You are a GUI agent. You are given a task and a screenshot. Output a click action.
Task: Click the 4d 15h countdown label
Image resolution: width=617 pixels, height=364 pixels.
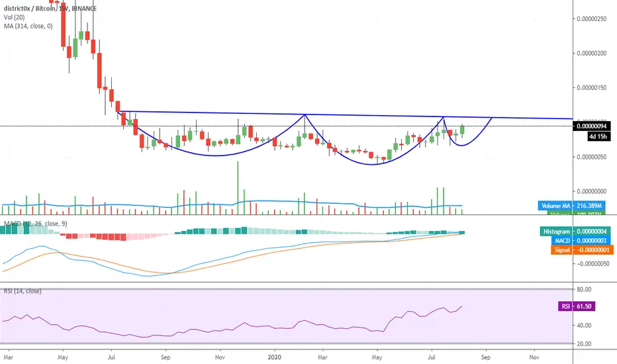click(598, 136)
